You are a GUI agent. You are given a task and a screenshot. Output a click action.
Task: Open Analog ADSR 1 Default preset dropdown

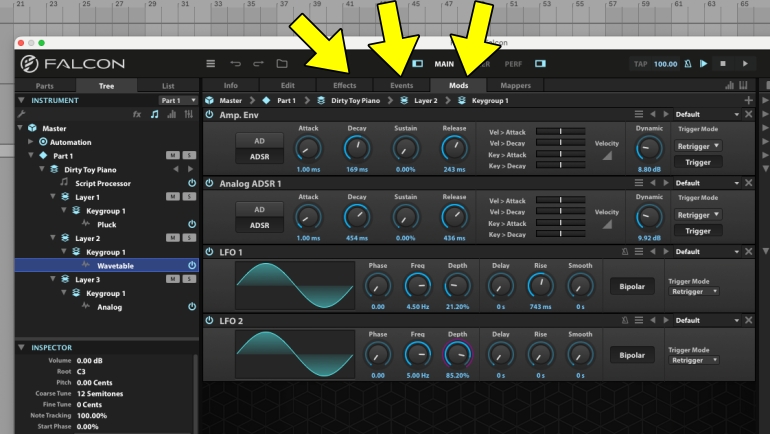[707, 183]
